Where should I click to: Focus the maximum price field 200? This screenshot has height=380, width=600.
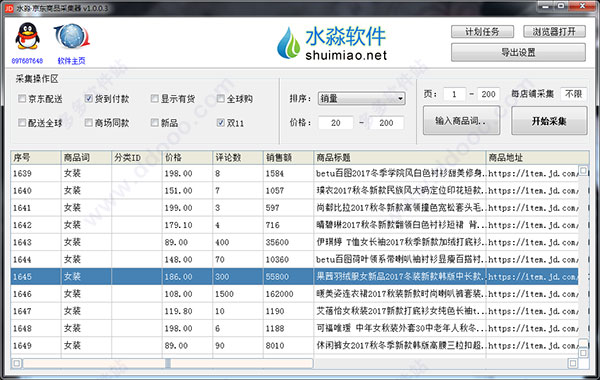386,123
